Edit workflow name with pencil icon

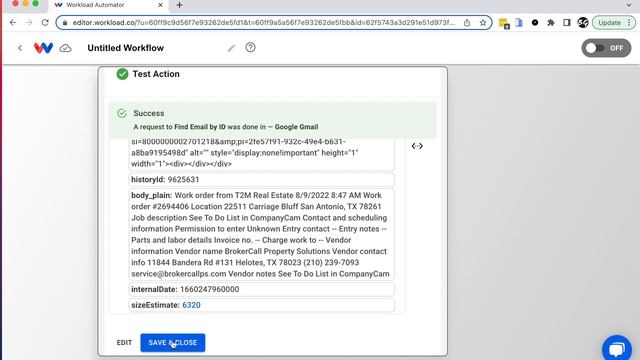point(231,48)
